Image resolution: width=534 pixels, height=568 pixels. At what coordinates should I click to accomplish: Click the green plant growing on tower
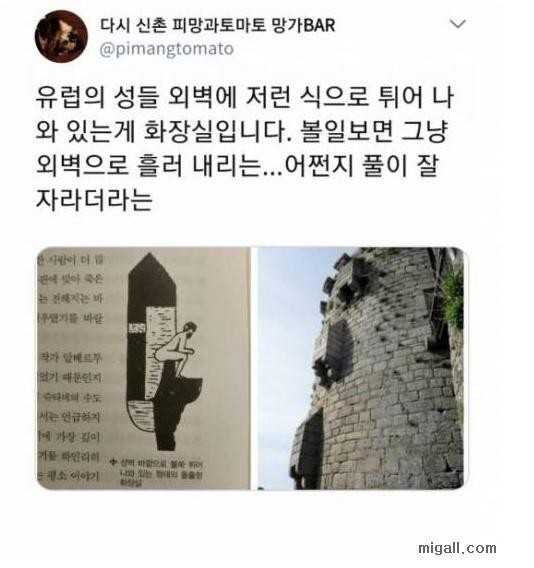[x=454, y=299]
